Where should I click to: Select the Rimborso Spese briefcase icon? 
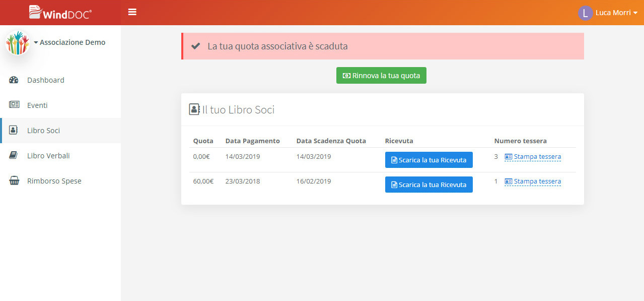(14, 180)
